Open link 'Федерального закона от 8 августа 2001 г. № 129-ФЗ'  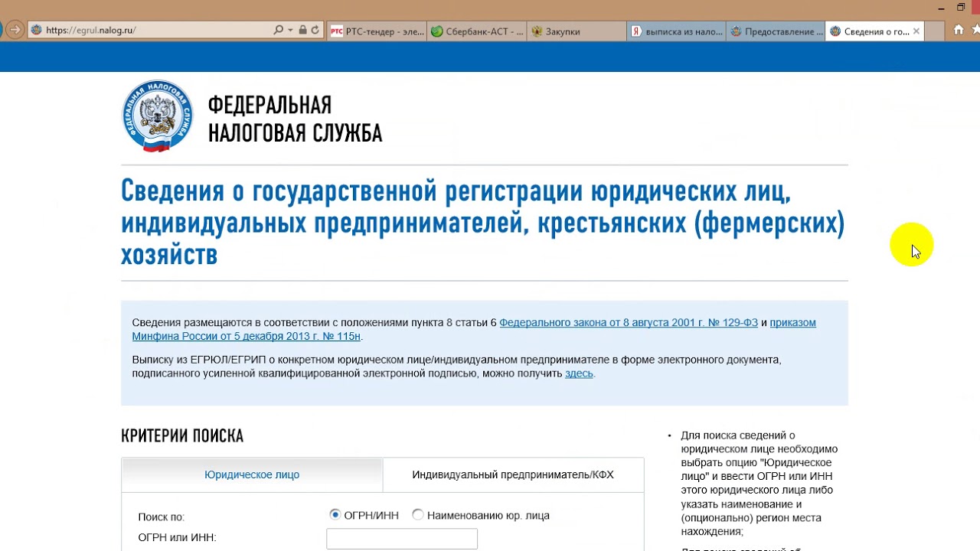pos(629,322)
